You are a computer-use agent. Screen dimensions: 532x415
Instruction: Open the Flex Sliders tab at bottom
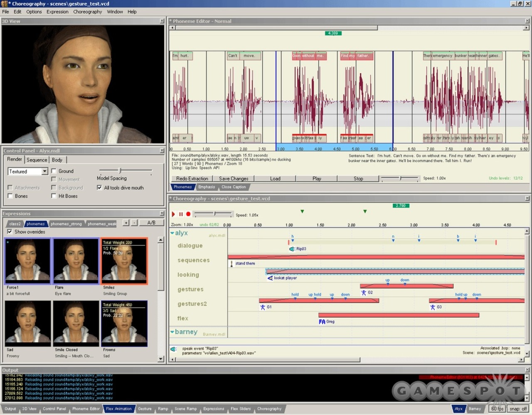coord(241,409)
